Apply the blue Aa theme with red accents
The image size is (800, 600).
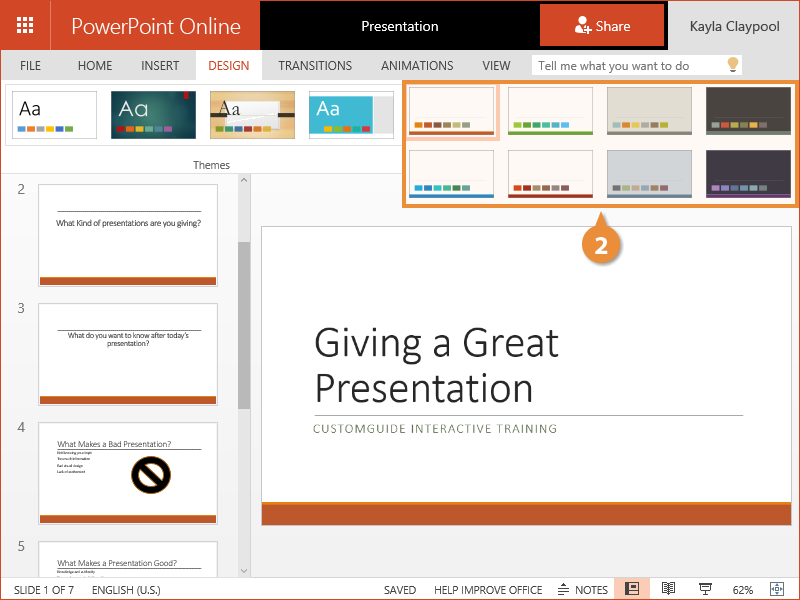[x=153, y=115]
